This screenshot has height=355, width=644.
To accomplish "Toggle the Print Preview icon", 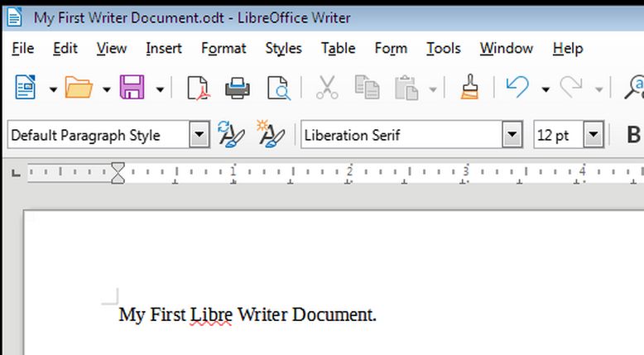I will click(279, 88).
